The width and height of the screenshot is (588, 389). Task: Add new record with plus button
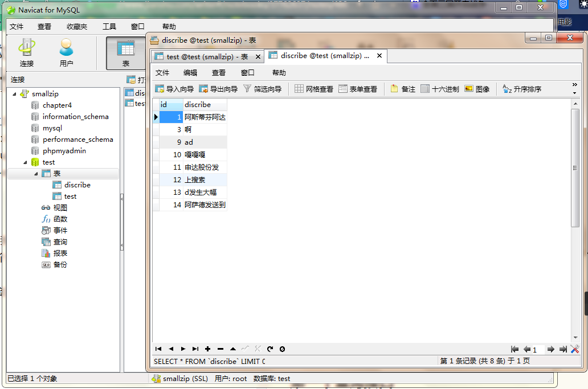pyautogui.click(x=208, y=349)
